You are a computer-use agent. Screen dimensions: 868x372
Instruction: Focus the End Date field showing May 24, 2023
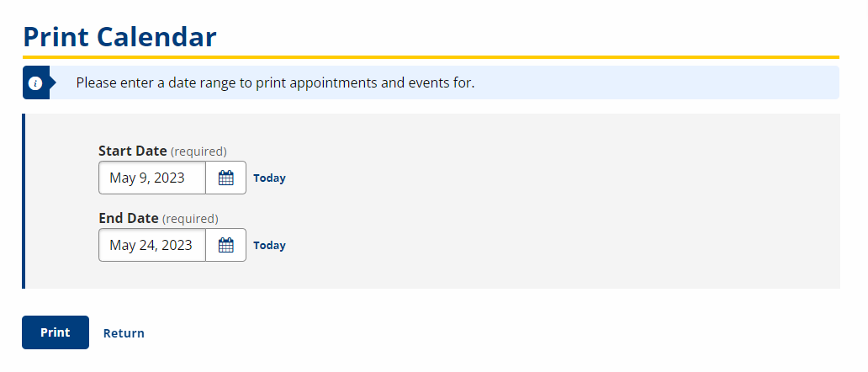click(152, 245)
